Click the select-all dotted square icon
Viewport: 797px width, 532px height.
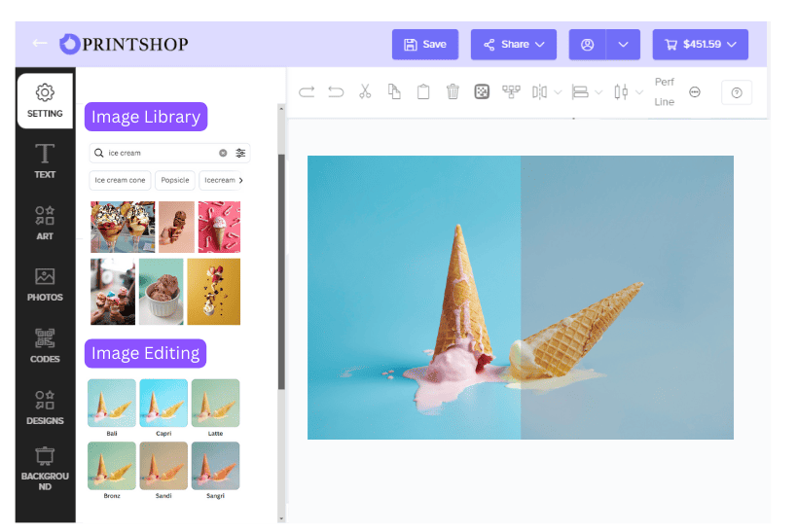(482, 92)
